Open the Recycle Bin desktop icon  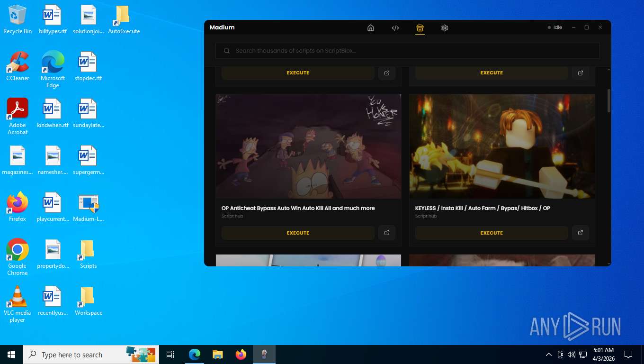tap(18, 19)
